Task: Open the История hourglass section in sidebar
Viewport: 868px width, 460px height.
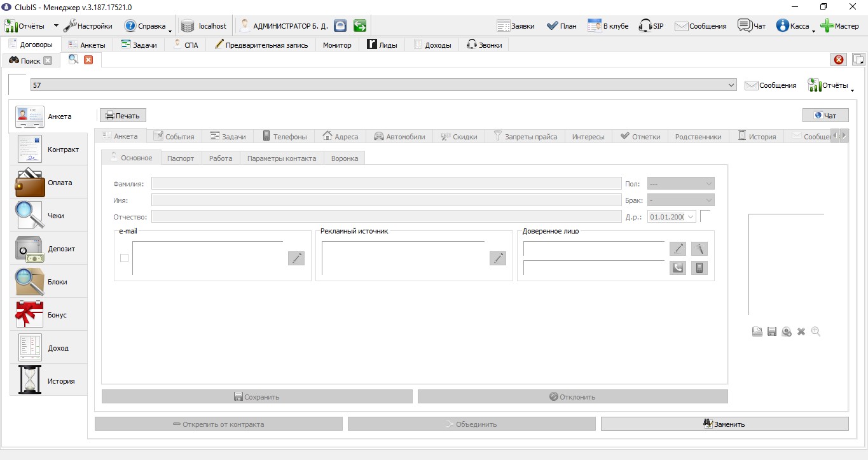Action: pos(48,381)
